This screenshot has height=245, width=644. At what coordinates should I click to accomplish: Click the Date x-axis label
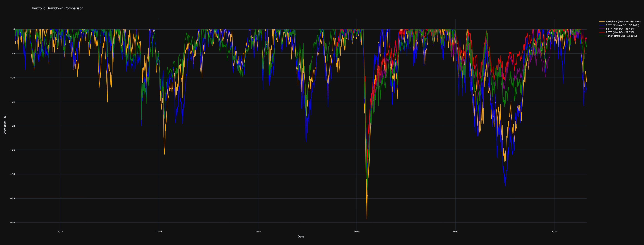pyautogui.click(x=301, y=237)
